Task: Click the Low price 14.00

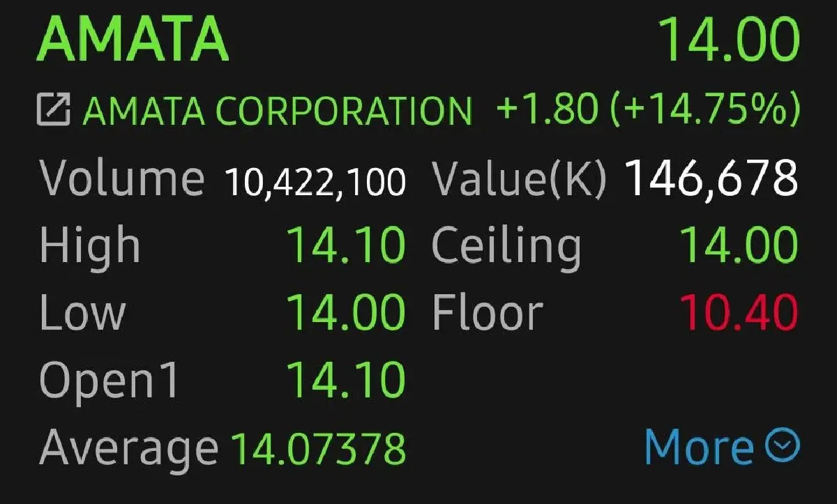Action: pyautogui.click(x=345, y=312)
